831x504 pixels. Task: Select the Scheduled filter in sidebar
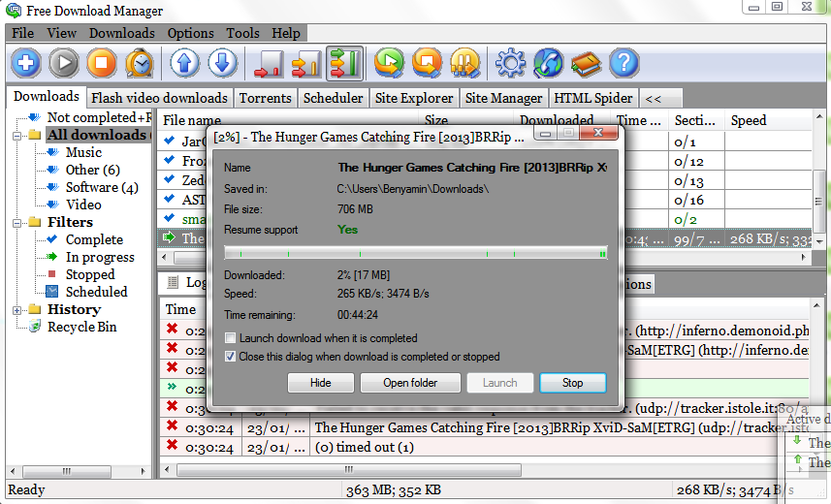(96, 292)
